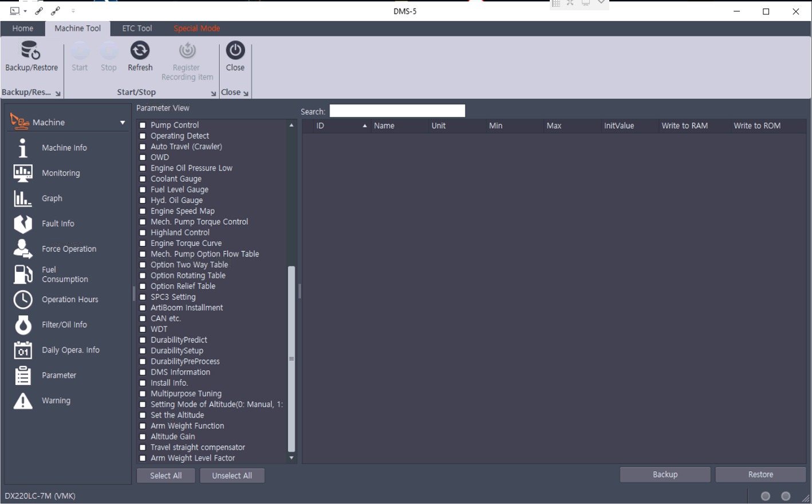Image resolution: width=812 pixels, height=504 pixels.
Task: Switch to the Home tab
Action: [23, 28]
